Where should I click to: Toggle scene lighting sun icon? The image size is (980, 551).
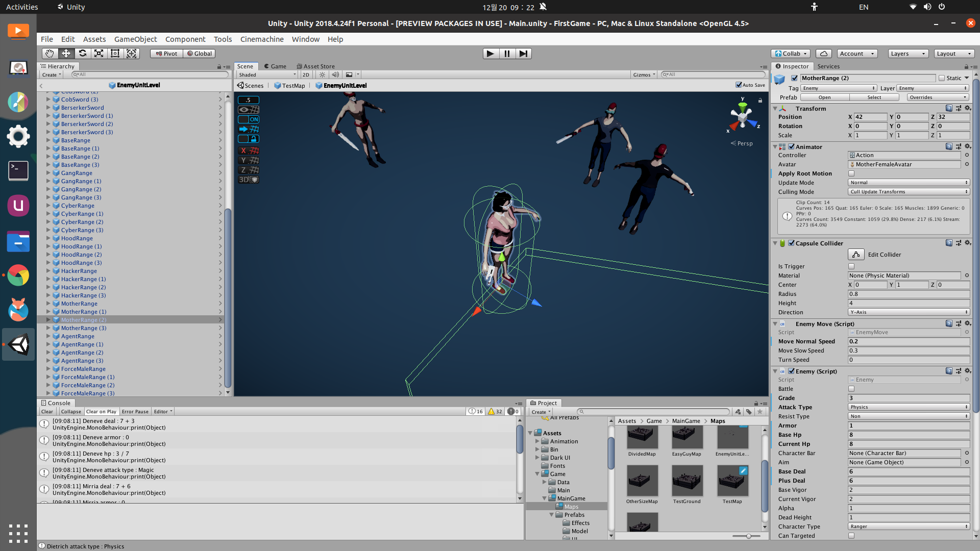click(322, 74)
